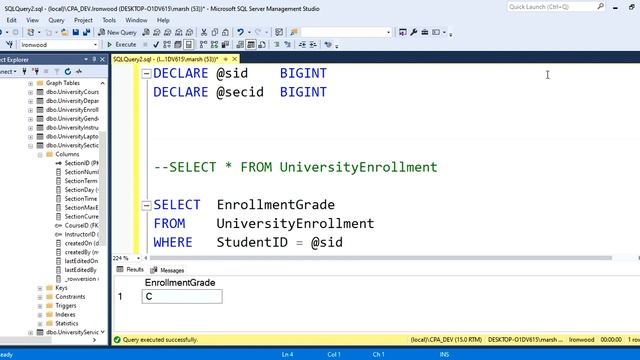Open the Help menu
Screen dimensions: 640x360
click(x=163, y=20)
